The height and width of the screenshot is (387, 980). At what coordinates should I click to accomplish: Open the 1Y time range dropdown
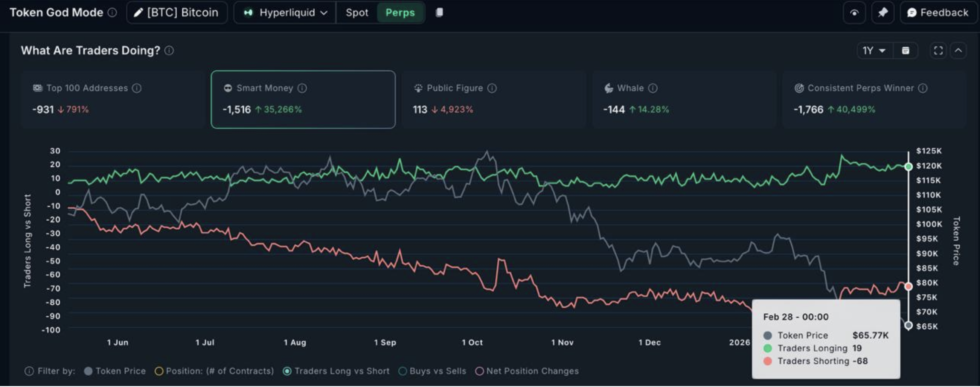click(x=874, y=51)
